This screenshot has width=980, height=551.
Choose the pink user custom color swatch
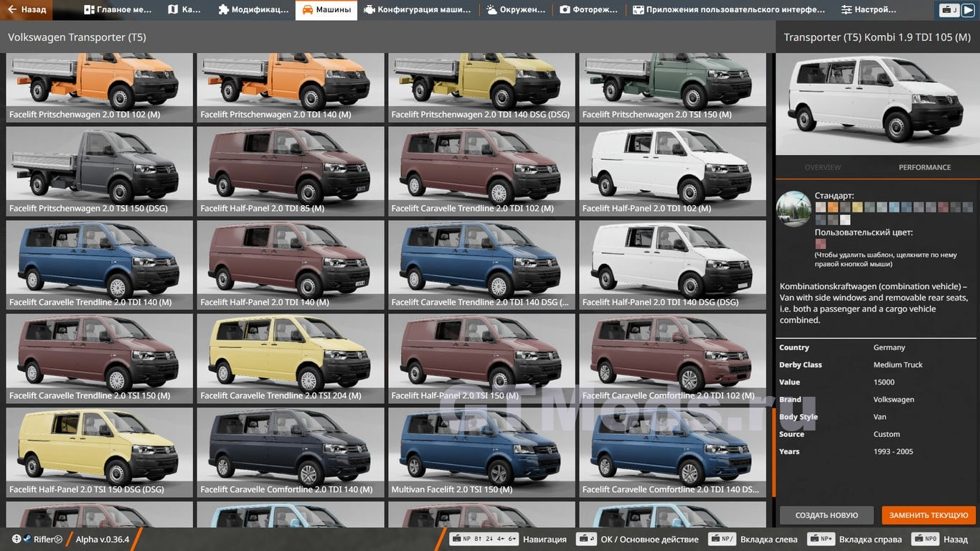821,244
